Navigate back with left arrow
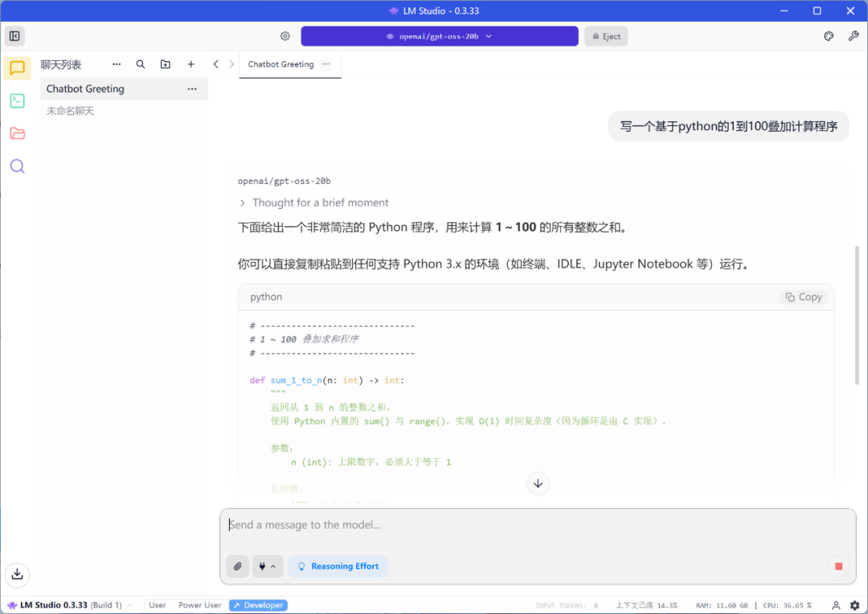This screenshot has height=614, width=868. (216, 64)
